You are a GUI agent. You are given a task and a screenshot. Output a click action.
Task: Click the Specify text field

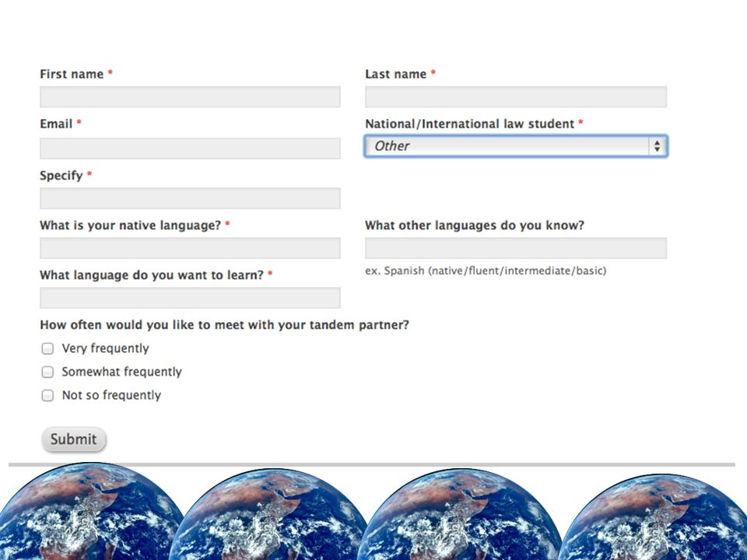tap(190, 198)
